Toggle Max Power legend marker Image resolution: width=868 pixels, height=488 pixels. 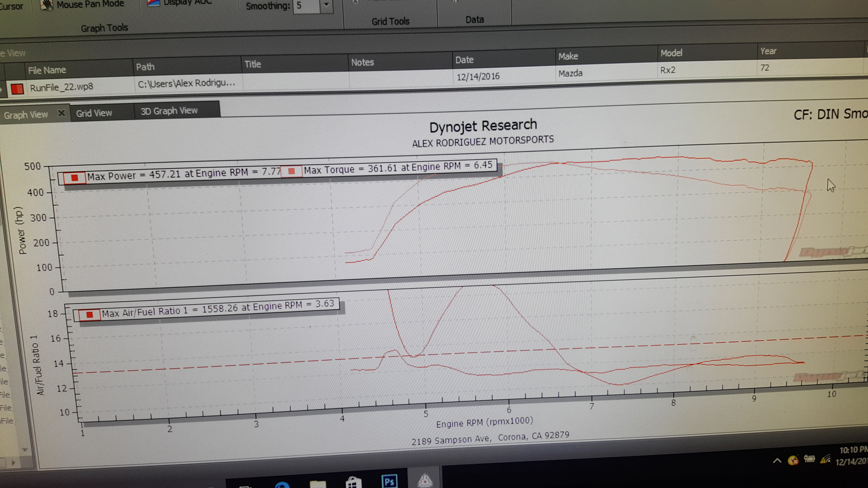click(75, 178)
